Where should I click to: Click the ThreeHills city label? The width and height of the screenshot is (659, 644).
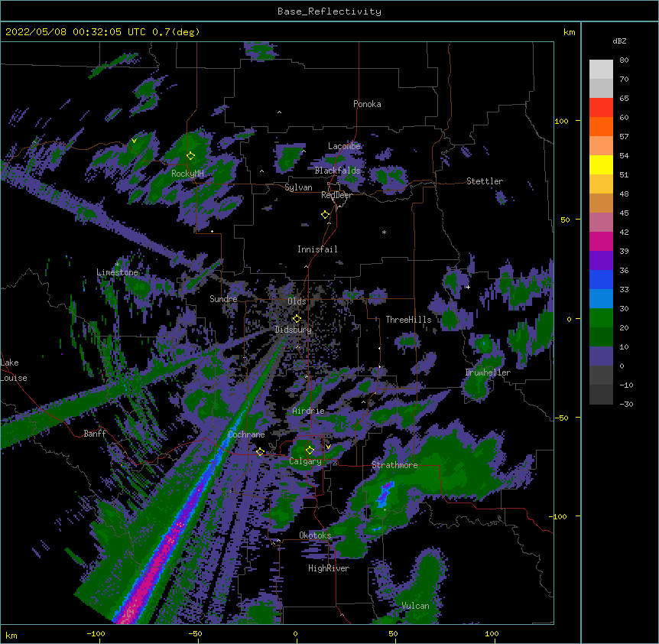pos(408,320)
